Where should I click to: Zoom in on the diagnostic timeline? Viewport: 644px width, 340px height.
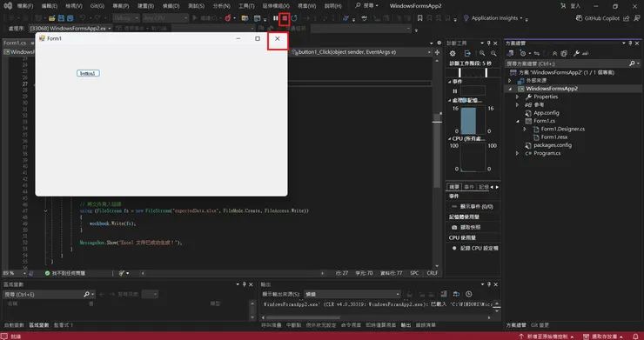[x=482, y=53]
